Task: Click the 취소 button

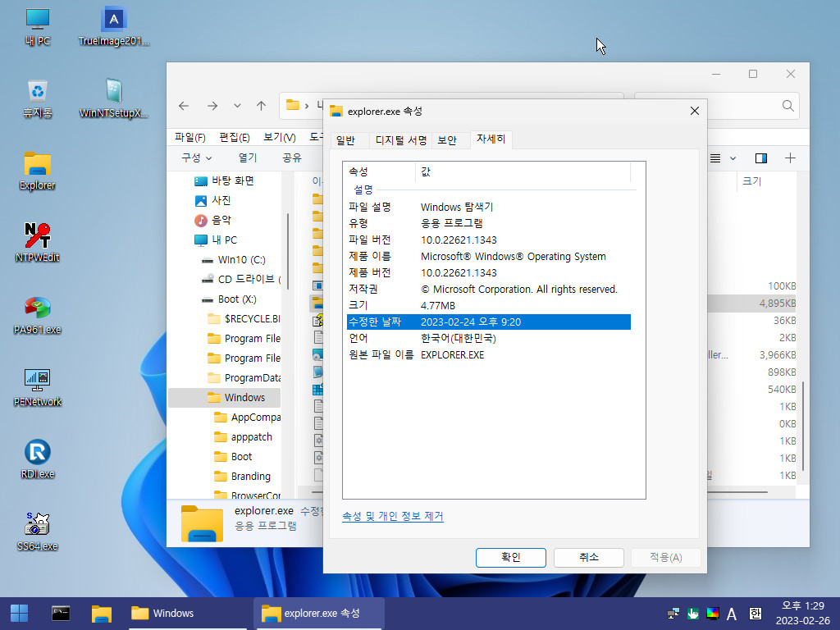Action: point(588,558)
